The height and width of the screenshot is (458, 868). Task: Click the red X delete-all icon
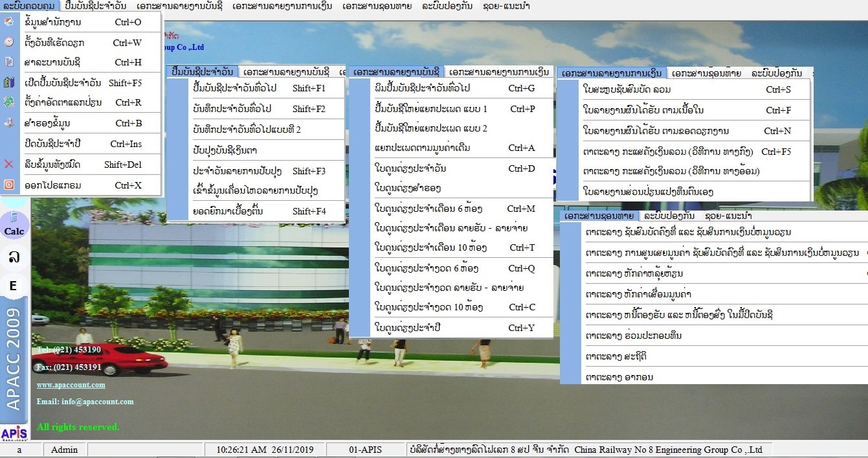(x=9, y=165)
